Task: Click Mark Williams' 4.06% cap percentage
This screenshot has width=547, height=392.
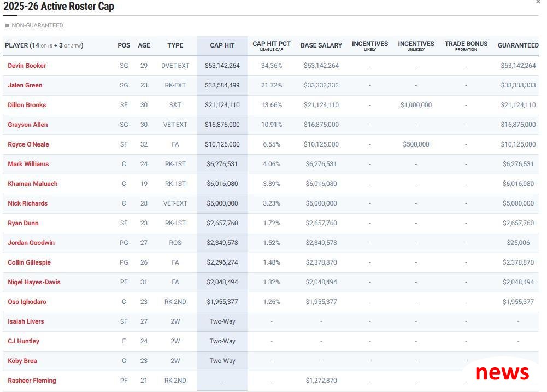Action: pyautogui.click(x=272, y=164)
